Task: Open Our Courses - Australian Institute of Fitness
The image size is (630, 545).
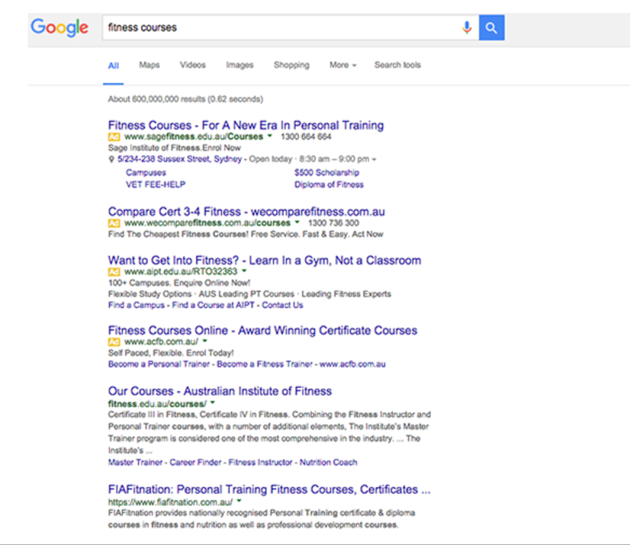Action: (220, 391)
